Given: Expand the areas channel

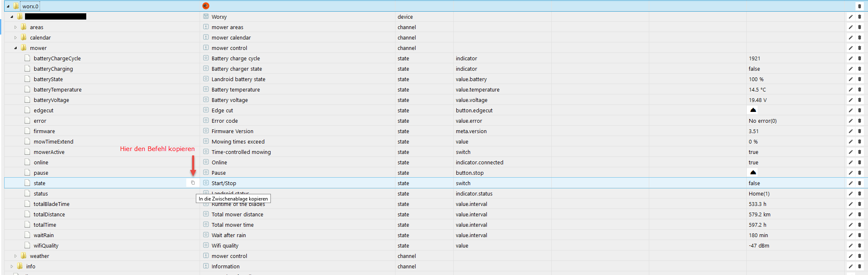Looking at the screenshot, I should pos(16,27).
